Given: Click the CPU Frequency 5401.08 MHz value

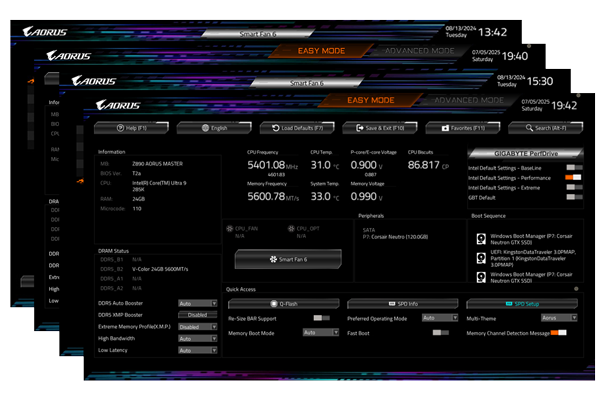Looking at the screenshot, I should click(272, 165).
